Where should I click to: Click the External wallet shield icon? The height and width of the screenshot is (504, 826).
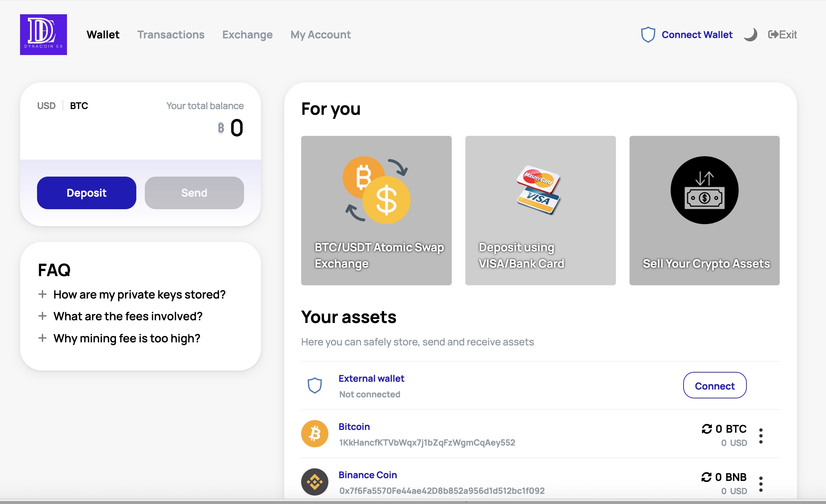315,385
